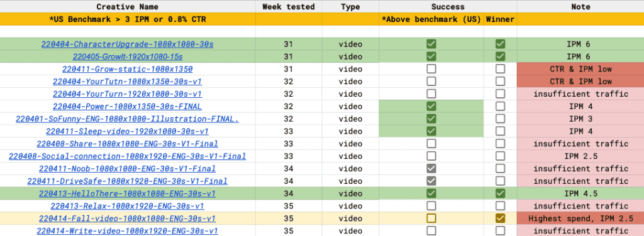
Task: Select the Creative Name column header
Action: point(127,6)
